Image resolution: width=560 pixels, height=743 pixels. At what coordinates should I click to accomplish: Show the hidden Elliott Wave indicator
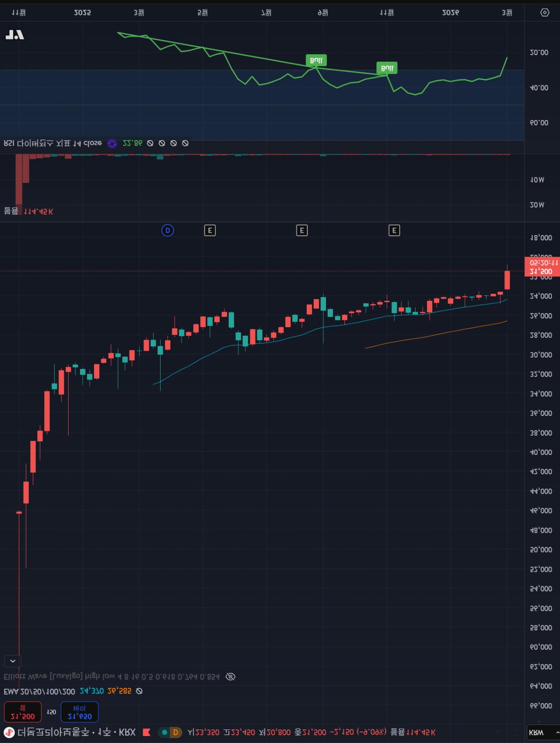(231, 677)
